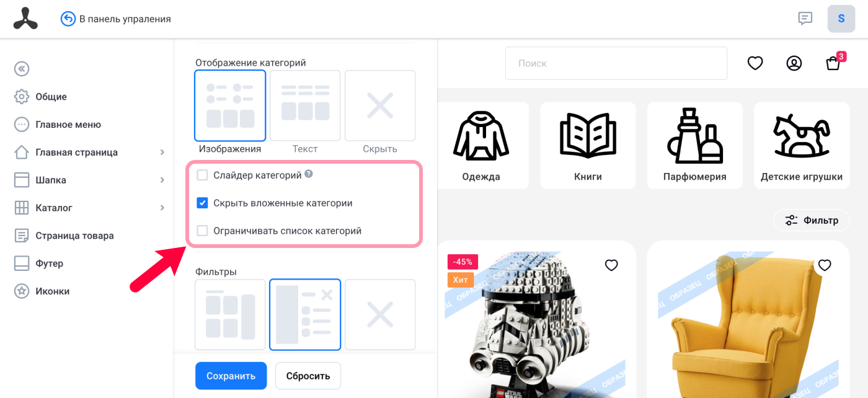Viewport: 868px width, 398px height.
Task: Enable Ограничивать список категорий checkbox
Action: [x=202, y=231]
